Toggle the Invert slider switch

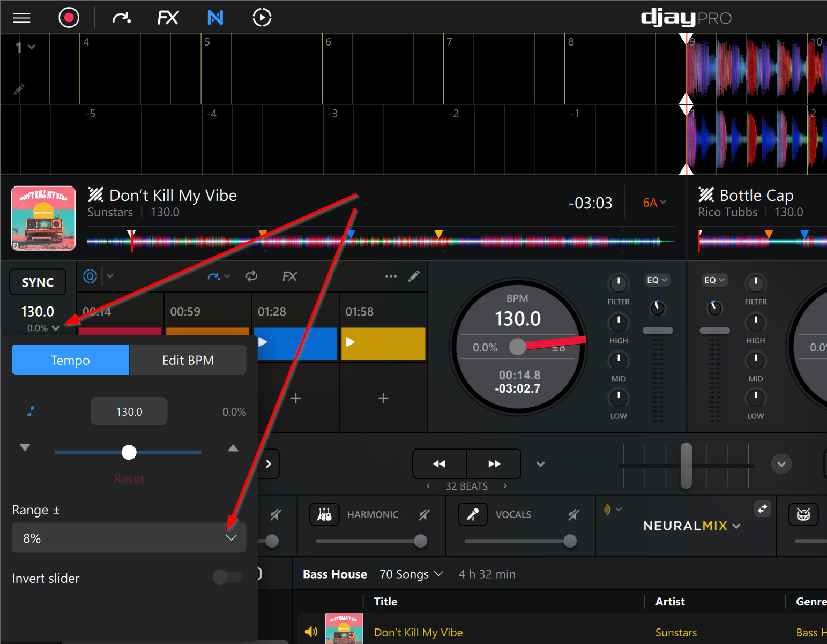(x=227, y=577)
